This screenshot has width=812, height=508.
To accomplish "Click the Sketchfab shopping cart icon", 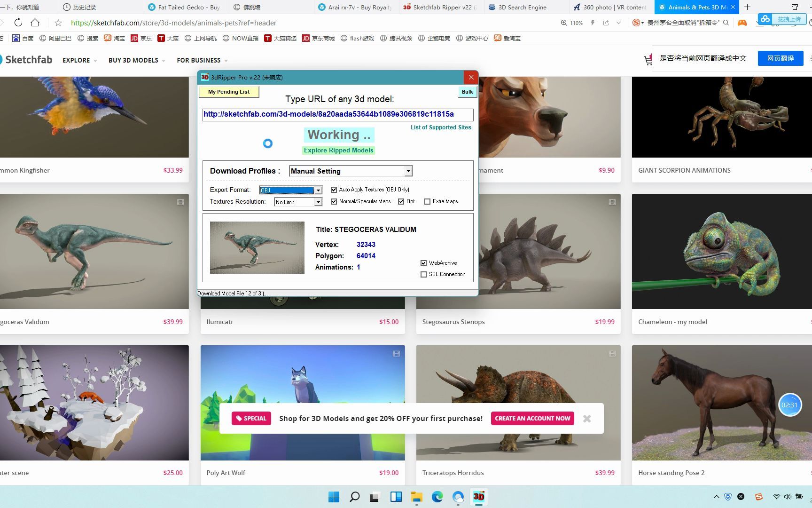I will pyautogui.click(x=648, y=60).
